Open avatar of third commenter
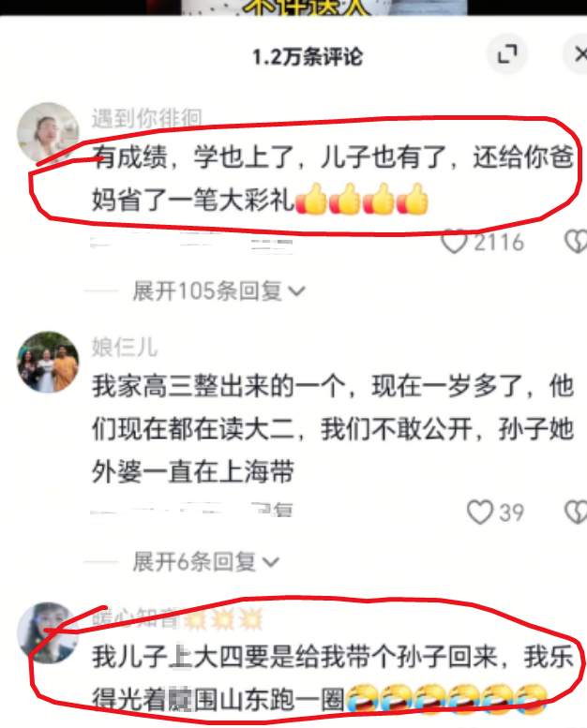 (48, 632)
